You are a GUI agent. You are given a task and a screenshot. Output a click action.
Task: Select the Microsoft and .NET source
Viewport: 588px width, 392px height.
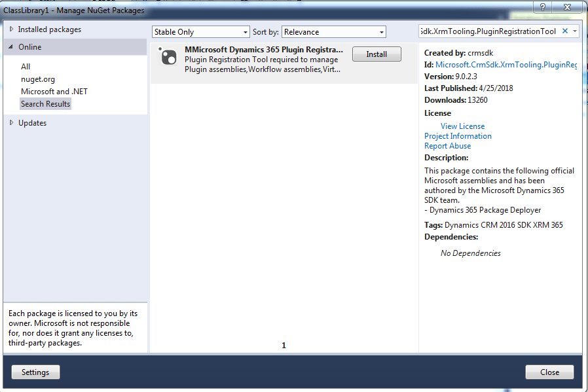pyautogui.click(x=54, y=92)
